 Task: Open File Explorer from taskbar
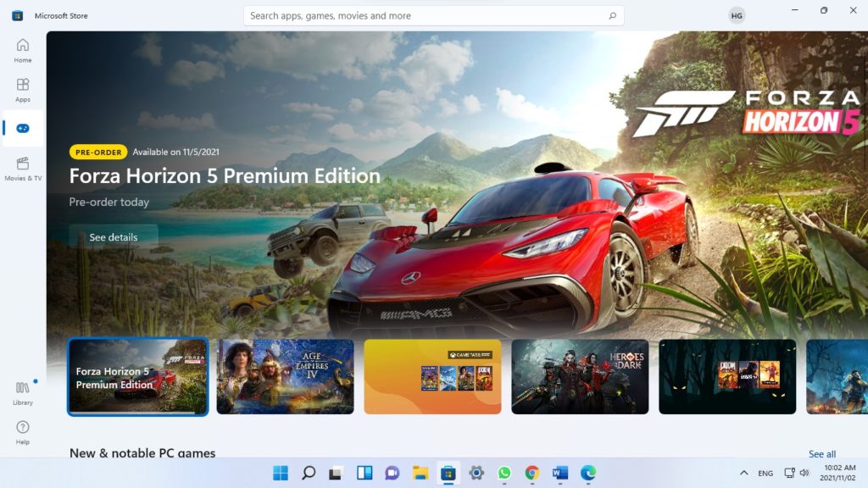point(420,473)
